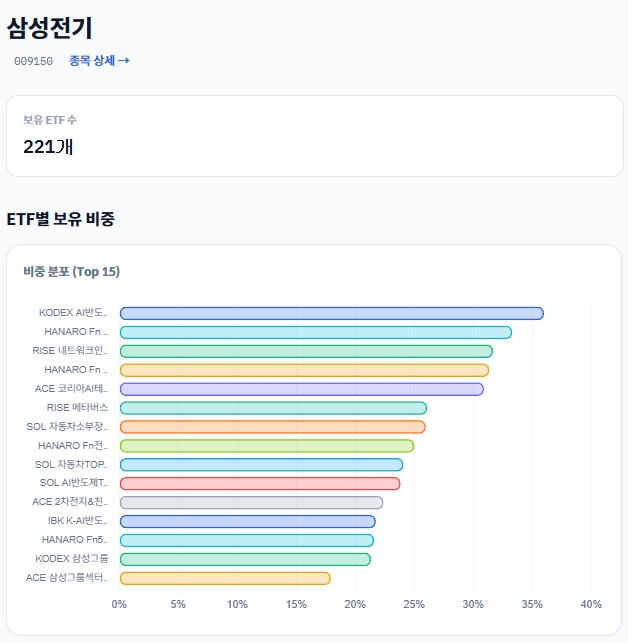Click the SOL AI반도체T.. axis label
Viewport: 628px width, 642px height.
(x=74, y=483)
